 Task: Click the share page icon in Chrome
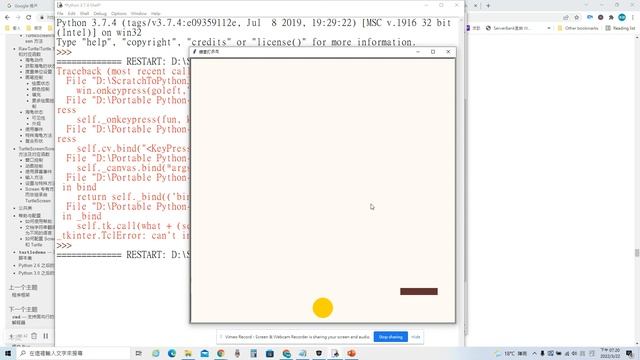click(566, 17)
